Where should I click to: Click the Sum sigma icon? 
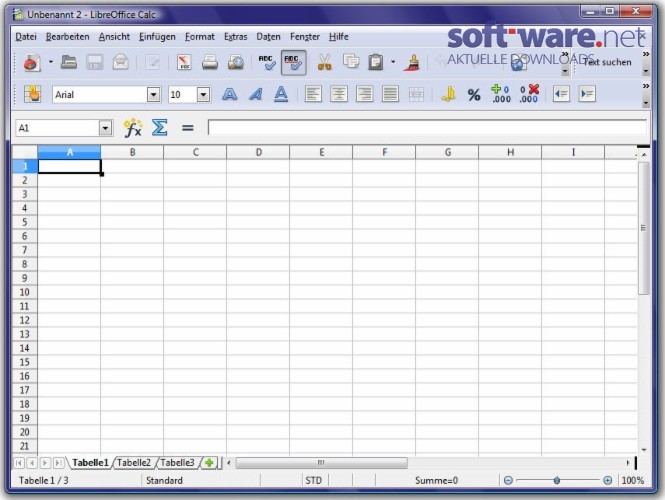(x=159, y=128)
